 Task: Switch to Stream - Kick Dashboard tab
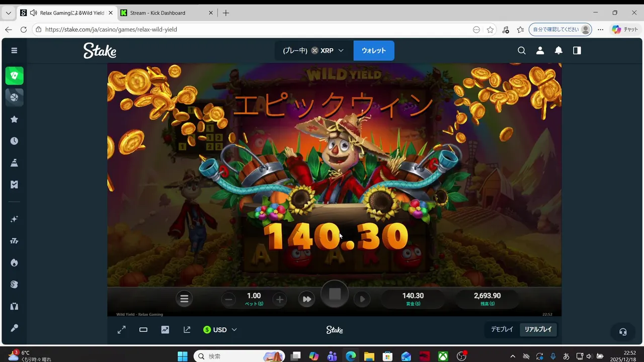pos(168,13)
